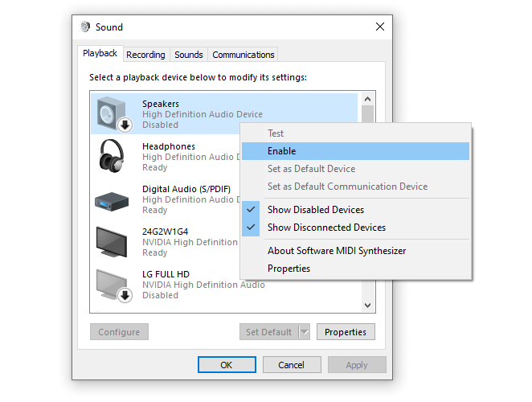Click the Speakers device icon
The image size is (532, 402).
112,113
